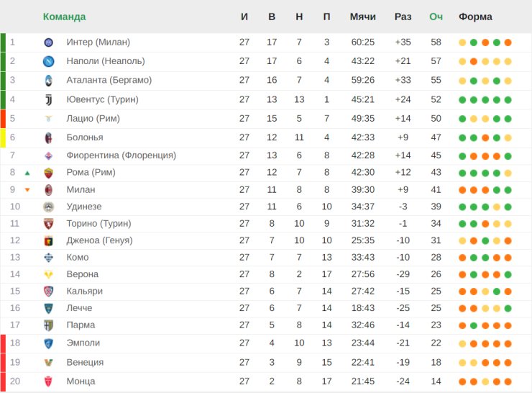Viewport: 532px width, 393px height.
Task: Click the Монца team name
Action: point(81,381)
